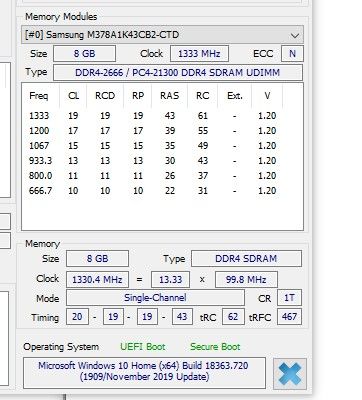
Task: Click the 13.33 multiplier field
Action: pyautogui.click(x=170, y=279)
